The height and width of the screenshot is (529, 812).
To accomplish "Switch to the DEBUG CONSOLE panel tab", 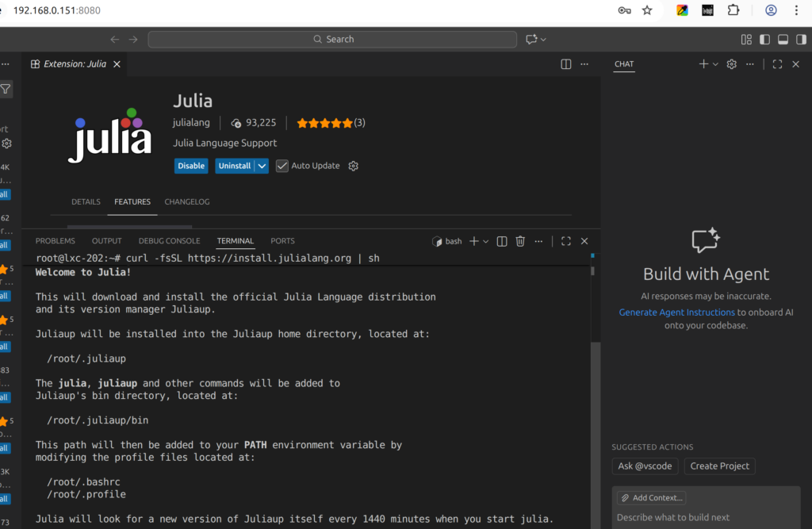I will pos(169,241).
